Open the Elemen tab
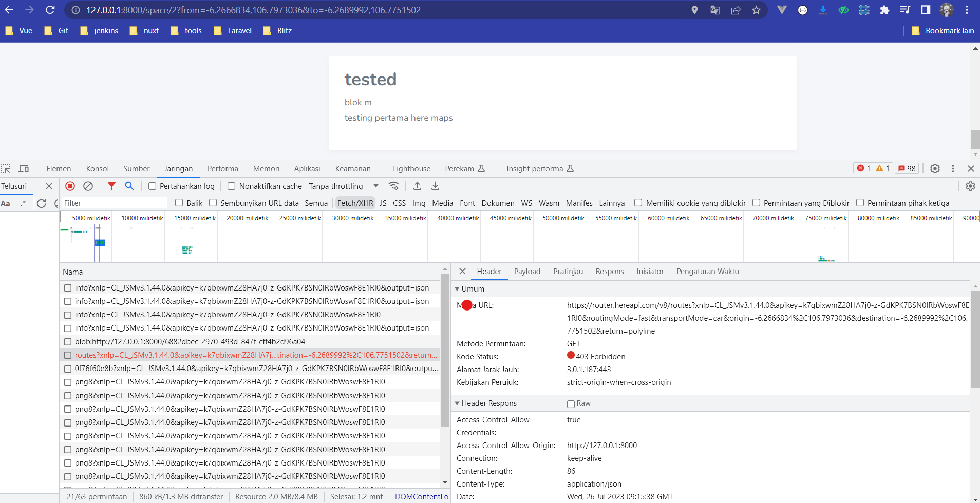980x503 pixels. coord(59,169)
